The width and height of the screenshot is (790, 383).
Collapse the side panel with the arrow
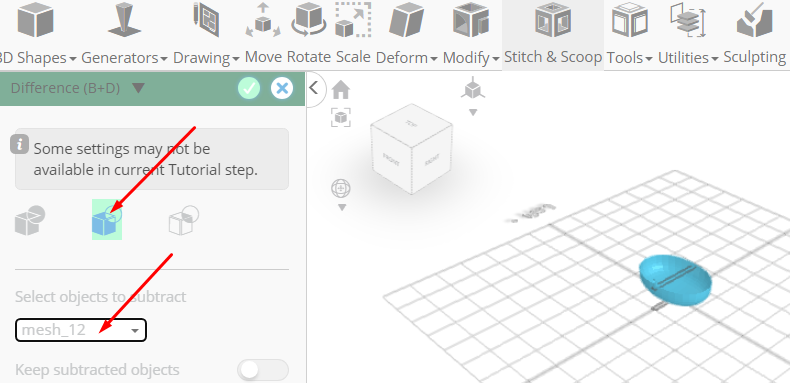(x=314, y=88)
